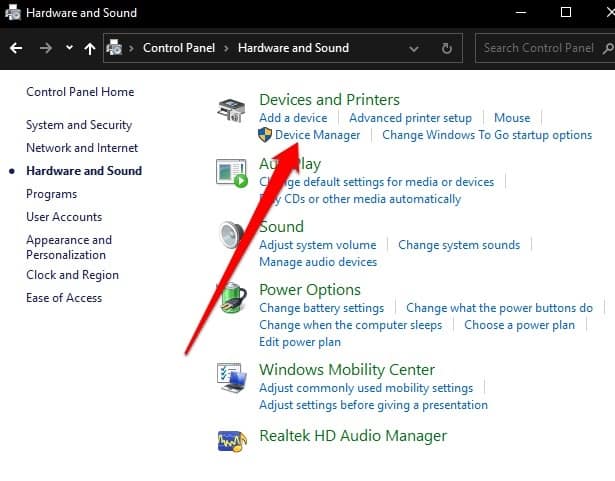Click the Device Manager shield icon
The height and width of the screenshot is (481, 615).
pyautogui.click(x=265, y=135)
